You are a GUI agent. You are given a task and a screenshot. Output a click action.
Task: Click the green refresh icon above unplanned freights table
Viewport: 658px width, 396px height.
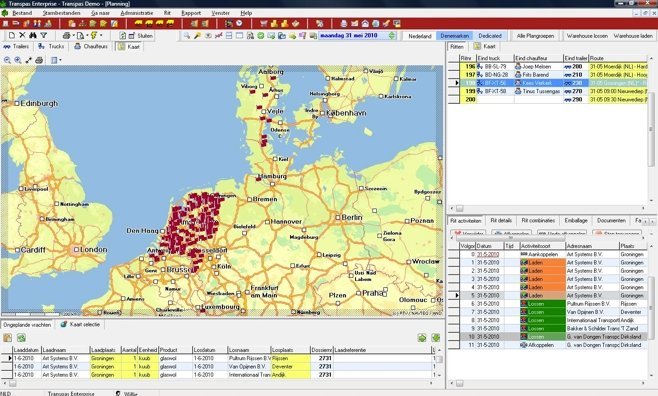(x=21, y=338)
